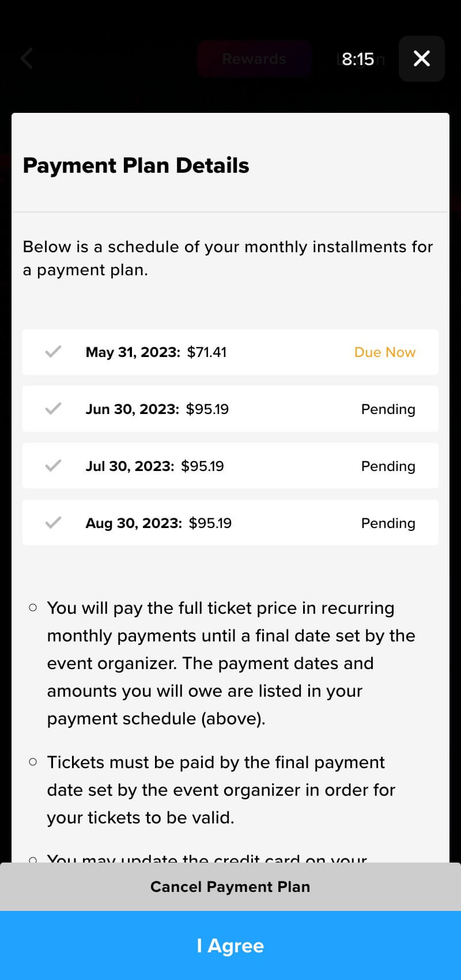Confirm by pressing the I Agree button
The width and height of the screenshot is (461, 980).
click(x=231, y=945)
